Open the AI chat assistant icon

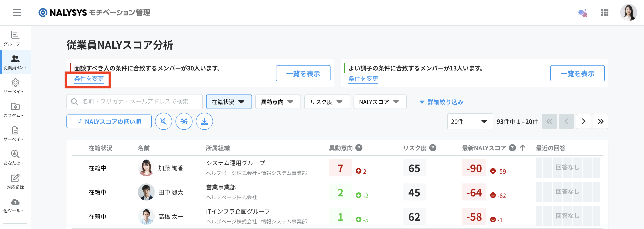(x=583, y=13)
